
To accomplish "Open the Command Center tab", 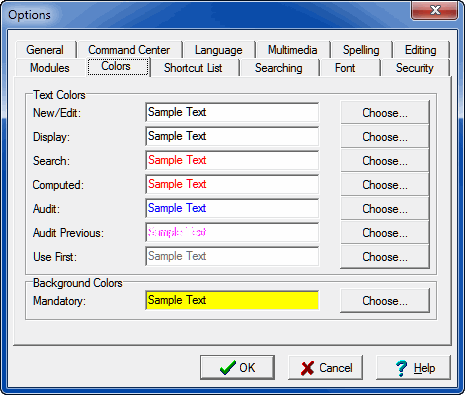I will 129,50.
